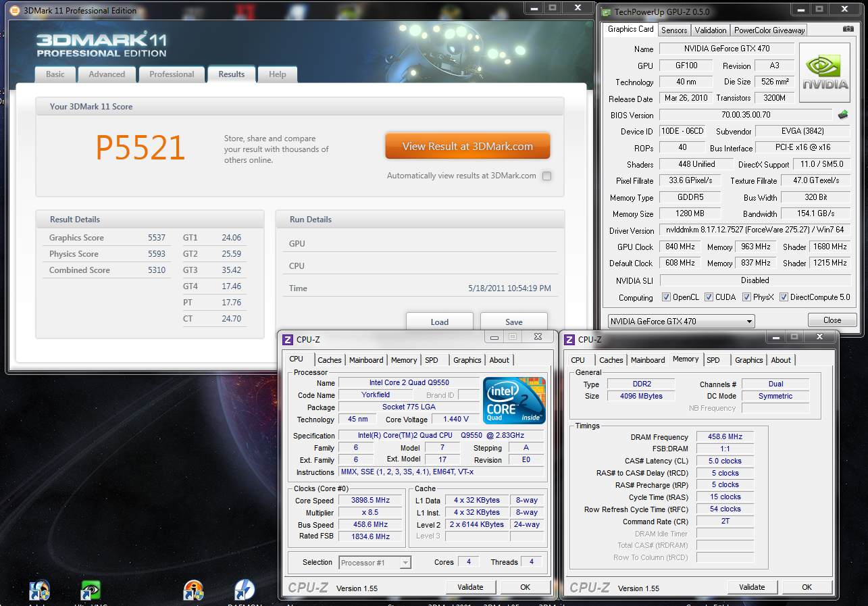Open the DAEMON Tools desktop shortcut
This screenshot has width=868, height=606.
pyautogui.click(x=244, y=591)
